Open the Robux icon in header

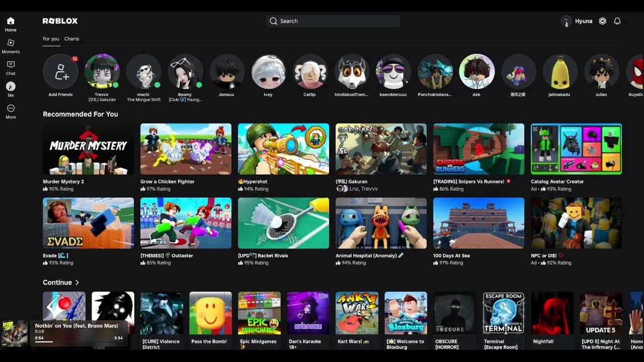602,21
